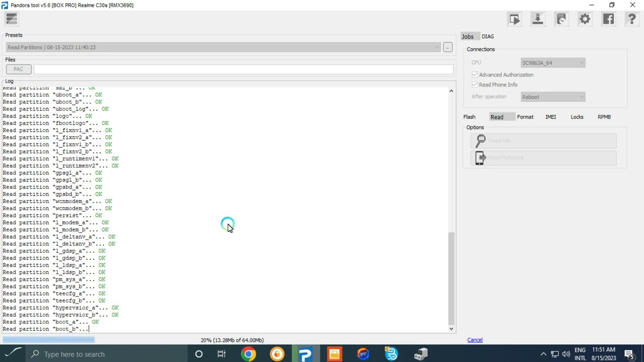Image resolution: width=644 pixels, height=362 pixels.
Task: Open the hamburger menu icon
Action: (x=12, y=19)
